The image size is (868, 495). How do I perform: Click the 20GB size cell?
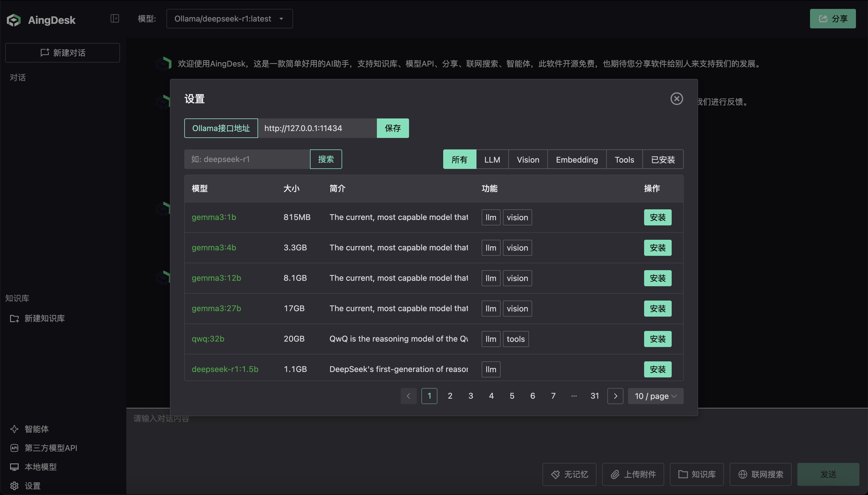pyautogui.click(x=294, y=339)
